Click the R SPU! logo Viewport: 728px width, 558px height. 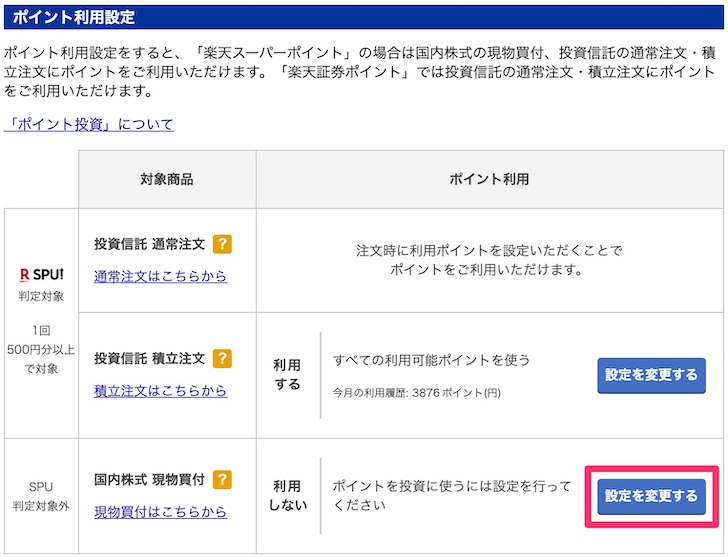pos(42,275)
